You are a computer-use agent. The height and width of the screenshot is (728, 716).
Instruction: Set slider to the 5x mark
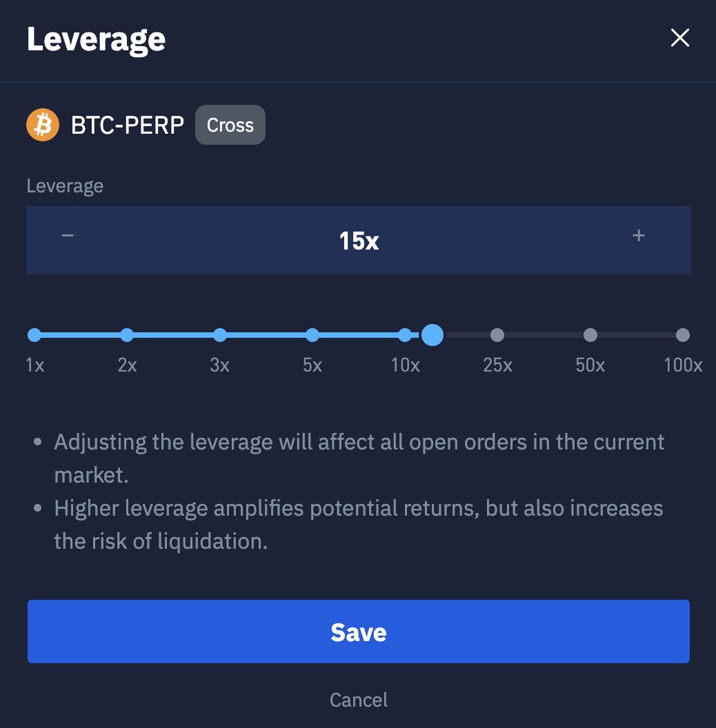[x=312, y=335]
